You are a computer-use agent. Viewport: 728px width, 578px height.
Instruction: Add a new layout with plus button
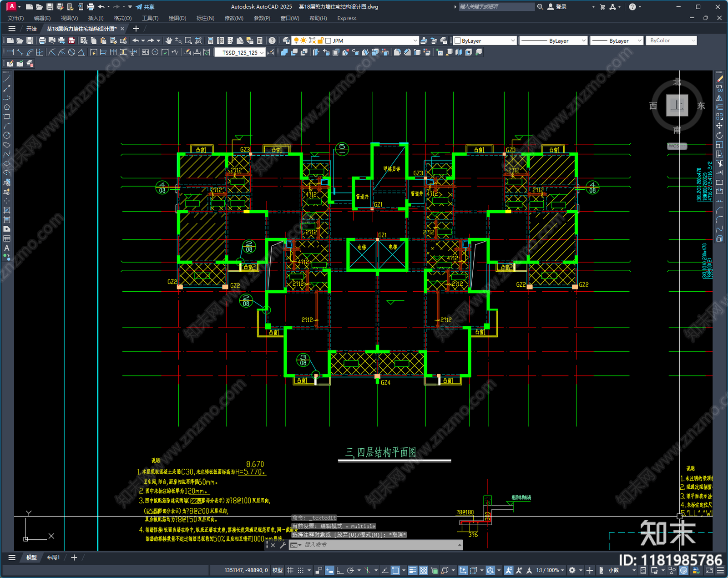pos(74,558)
